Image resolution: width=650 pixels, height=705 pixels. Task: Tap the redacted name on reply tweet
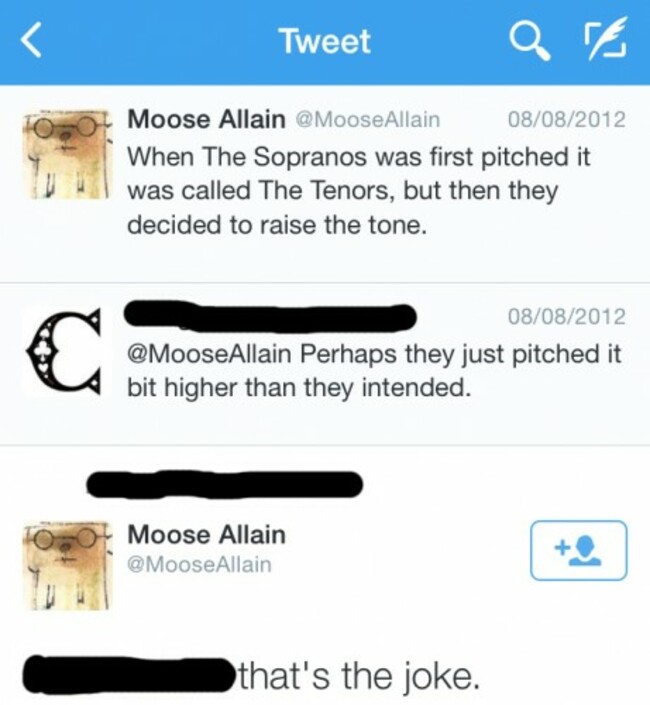click(x=271, y=317)
